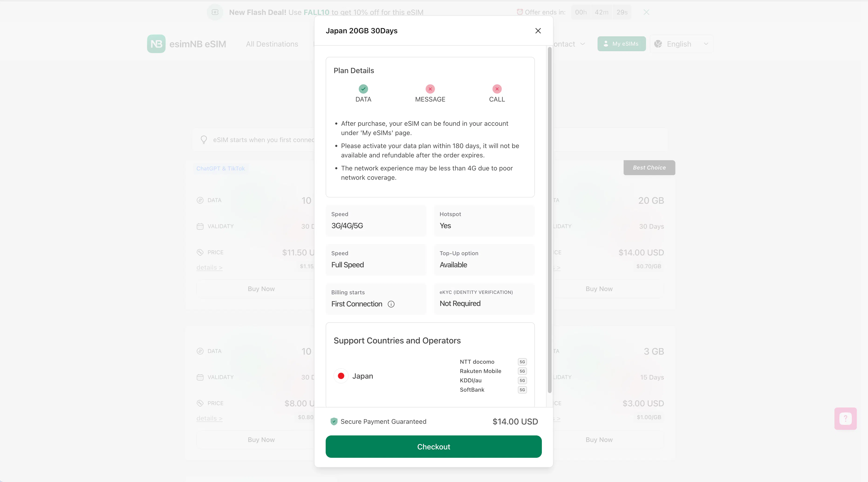Click the Secure Payment shield icon

[334, 421]
